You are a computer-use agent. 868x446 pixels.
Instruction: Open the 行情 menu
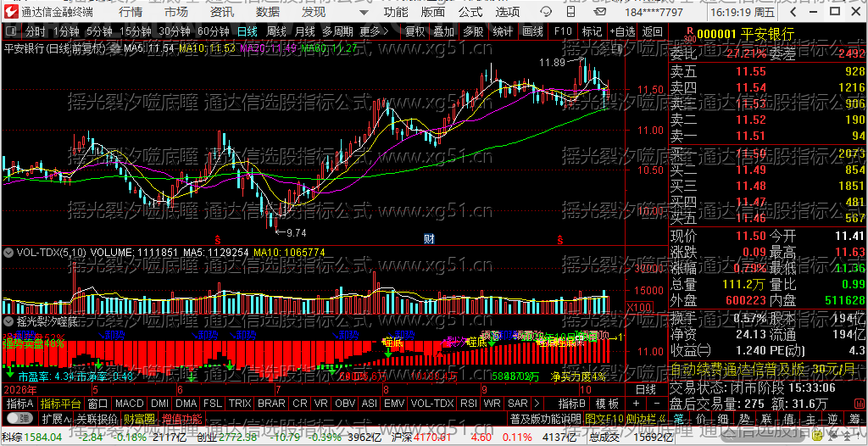[x=131, y=12]
